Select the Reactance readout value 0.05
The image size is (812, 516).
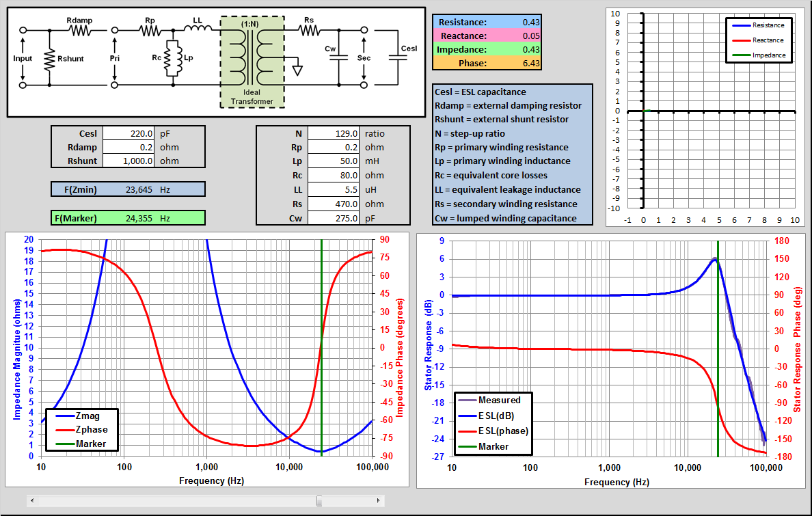[x=531, y=36]
